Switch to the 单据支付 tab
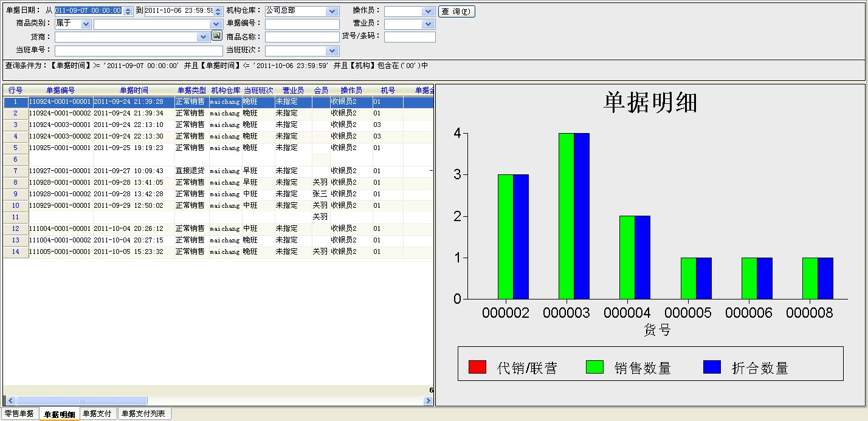868x421 pixels. click(x=97, y=414)
